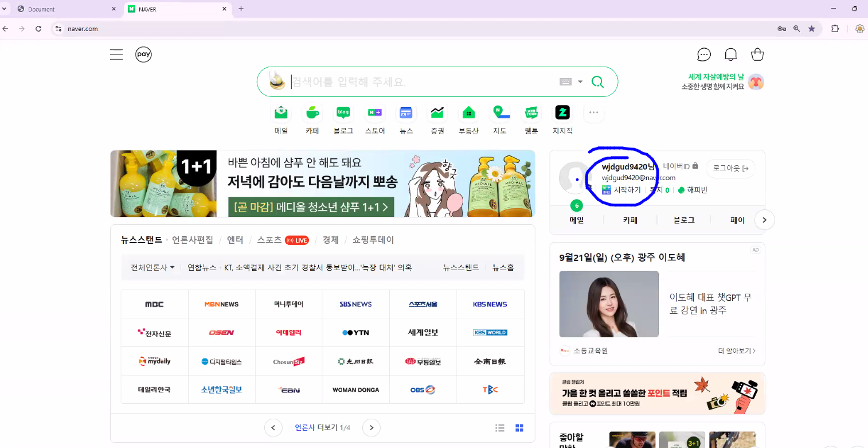Select the 스포츠 LIVE tab
Viewport: 868px width, 448px height.
283,240
